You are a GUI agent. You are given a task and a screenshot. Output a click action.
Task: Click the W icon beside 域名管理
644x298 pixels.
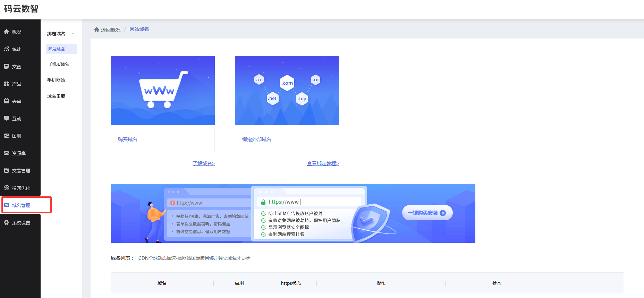point(6,205)
